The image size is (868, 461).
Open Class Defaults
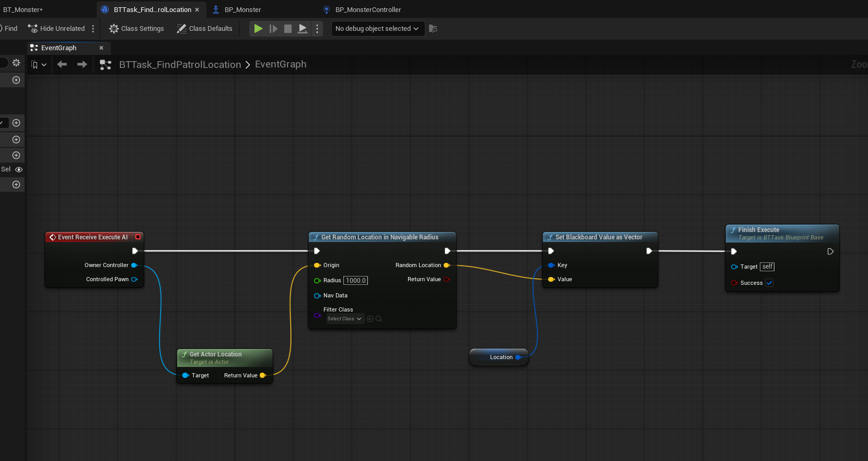tap(204, 29)
